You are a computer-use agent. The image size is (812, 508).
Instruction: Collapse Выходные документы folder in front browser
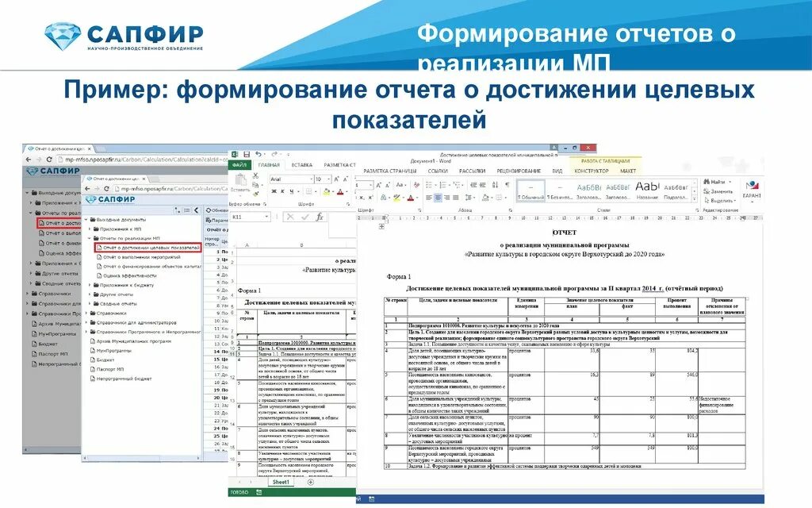pyautogui.click(x=86, y=220)
